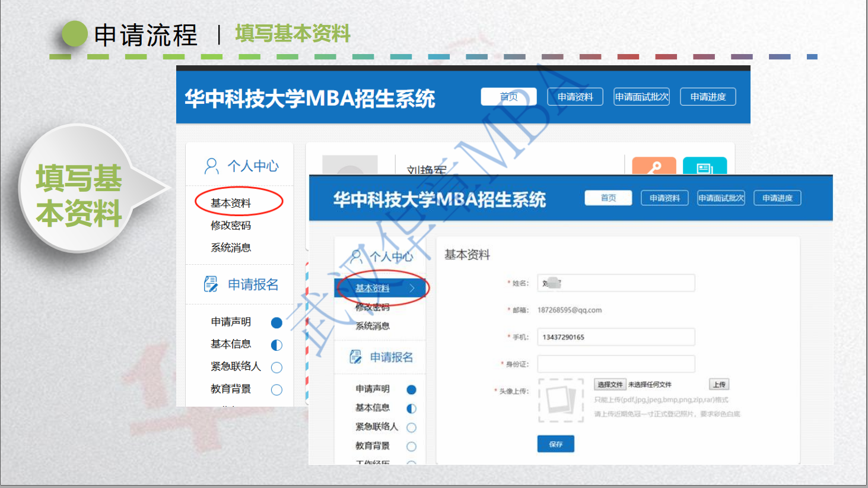The height and width of the screenshot is (488, 868).
Task: Open 申请进度 tab in back window header
Action: tap(708, 97)
